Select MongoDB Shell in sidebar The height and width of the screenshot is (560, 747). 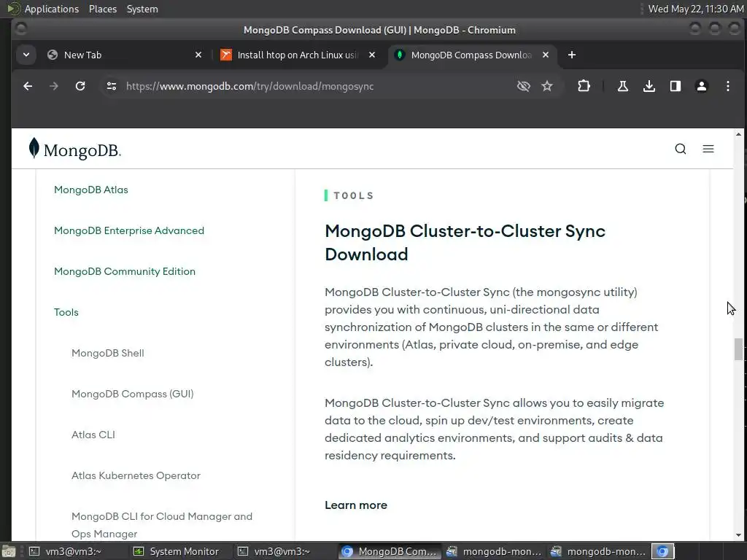(x=108, y=353)
